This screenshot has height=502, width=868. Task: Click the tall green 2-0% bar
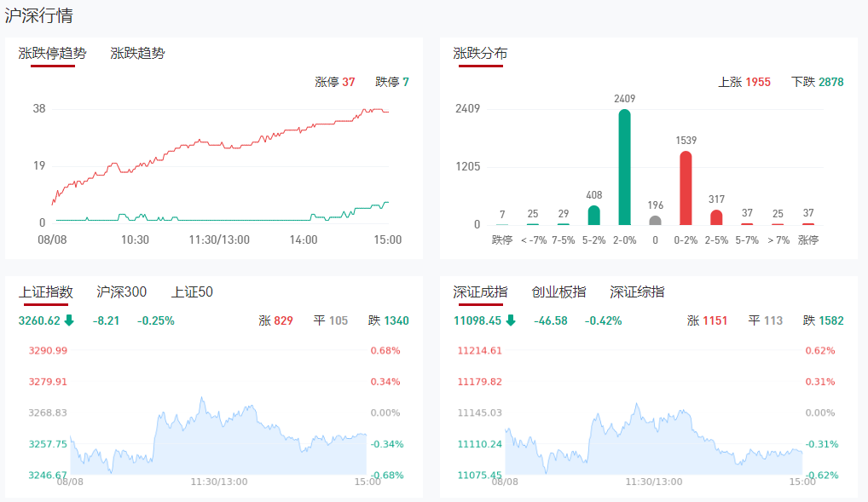(x=624, y=167)
